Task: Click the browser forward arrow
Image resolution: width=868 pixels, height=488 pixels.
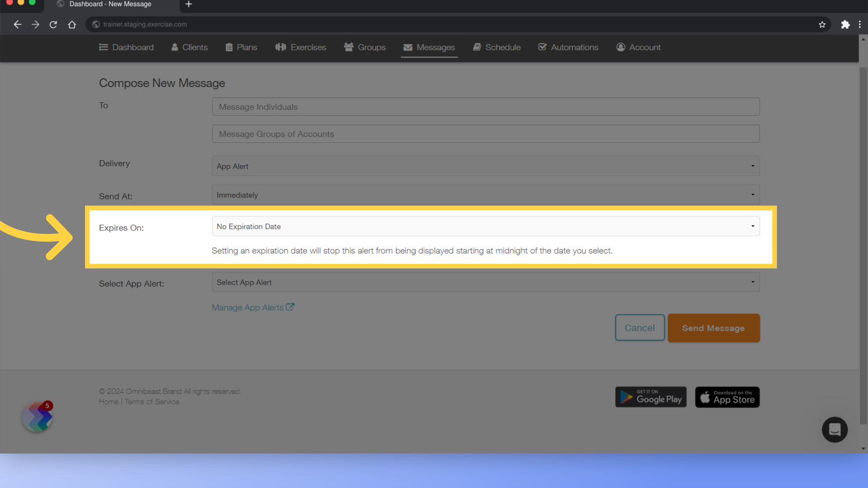Action: (35, 24)
